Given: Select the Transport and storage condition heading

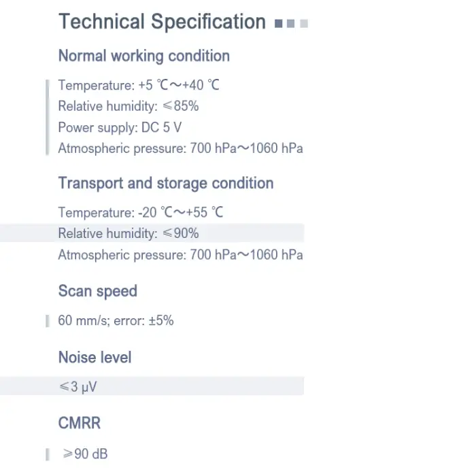Looking at the screenshot, I should (166, 183).
